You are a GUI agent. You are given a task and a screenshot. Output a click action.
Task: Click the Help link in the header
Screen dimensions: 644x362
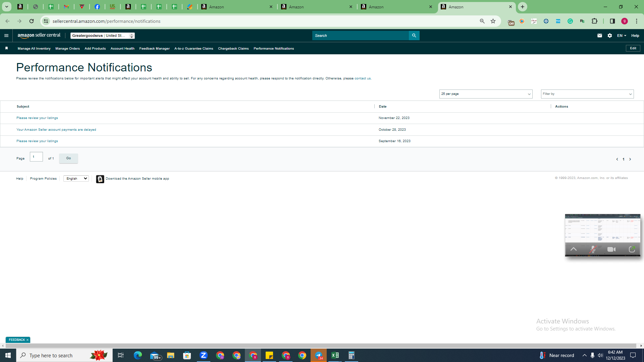(x=635, y=36)
